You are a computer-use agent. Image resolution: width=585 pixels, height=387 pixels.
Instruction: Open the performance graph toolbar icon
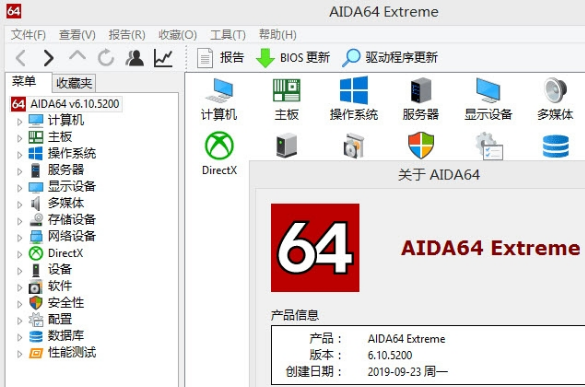coord(163,58)
